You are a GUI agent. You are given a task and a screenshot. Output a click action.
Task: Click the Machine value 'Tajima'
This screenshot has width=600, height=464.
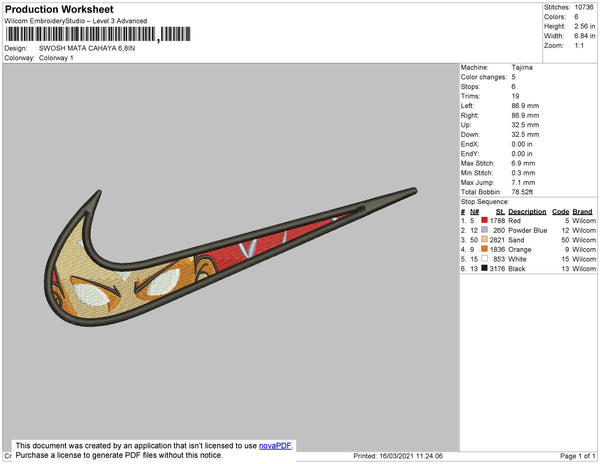pyautogui.click(x=522, y=67)
